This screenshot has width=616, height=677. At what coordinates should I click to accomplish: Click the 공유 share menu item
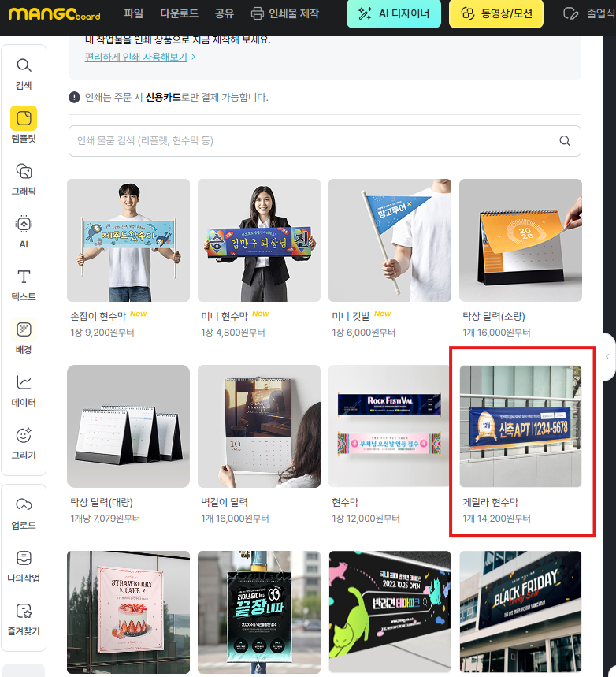225,13
